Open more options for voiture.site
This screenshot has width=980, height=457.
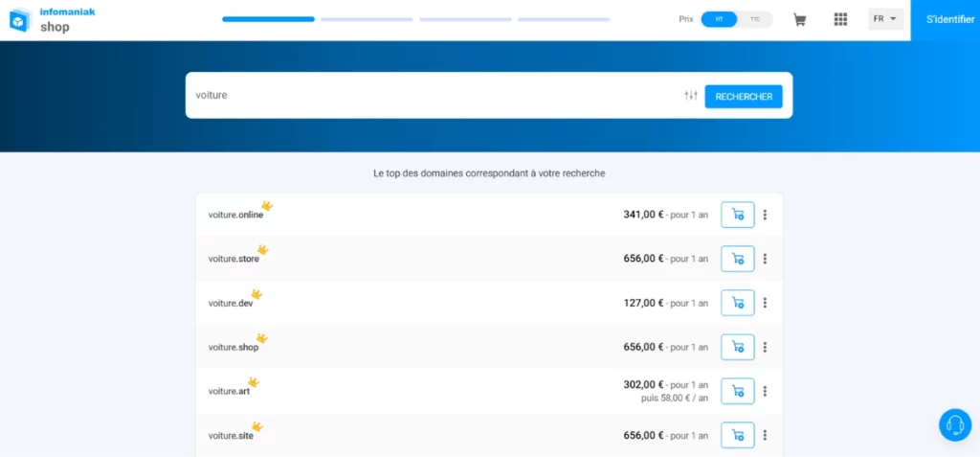click(765, 435)
